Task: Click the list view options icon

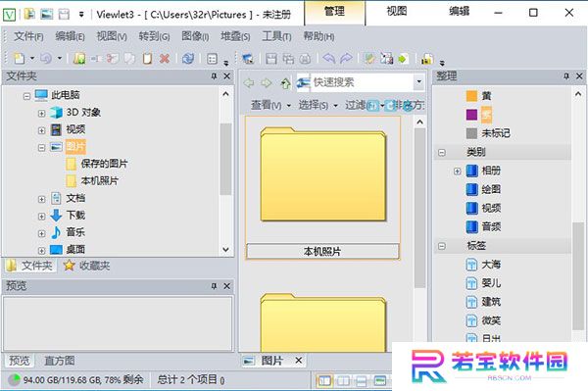Action: [212, 59]
